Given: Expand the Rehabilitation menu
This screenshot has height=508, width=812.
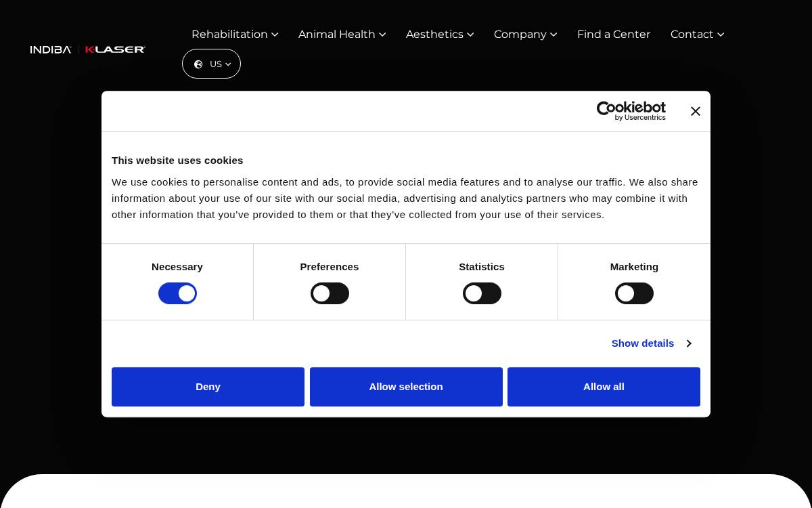Looking at the screenshot, I should click(235, 34).
